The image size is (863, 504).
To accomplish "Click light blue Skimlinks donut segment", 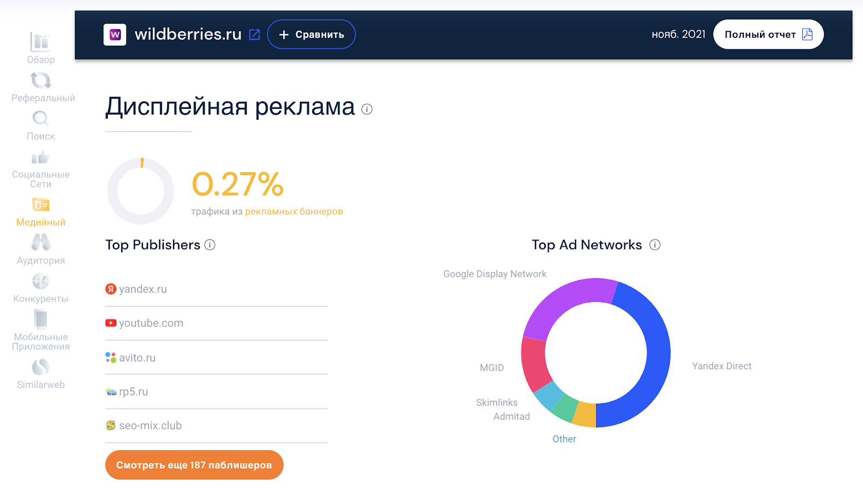I will [549, 395].
